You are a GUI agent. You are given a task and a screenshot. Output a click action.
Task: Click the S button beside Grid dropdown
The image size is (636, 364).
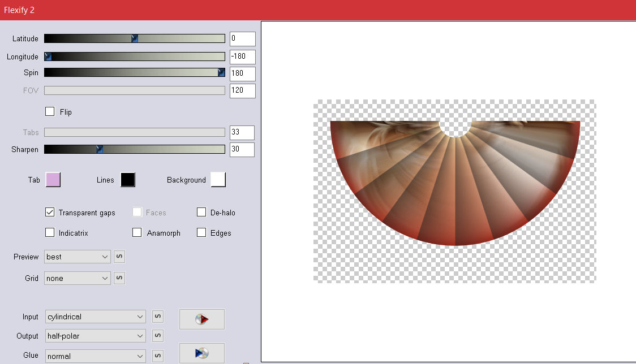pyautogui.click(x=119, y=278)
